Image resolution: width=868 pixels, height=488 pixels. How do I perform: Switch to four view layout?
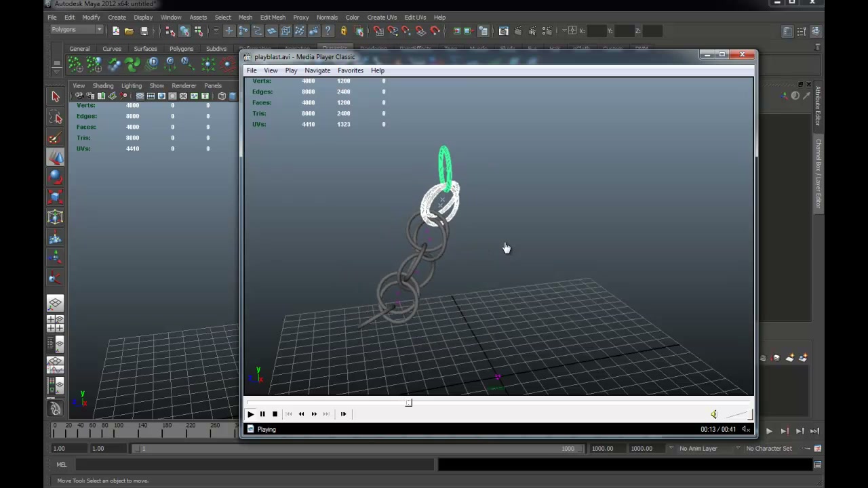click(56, 324)
